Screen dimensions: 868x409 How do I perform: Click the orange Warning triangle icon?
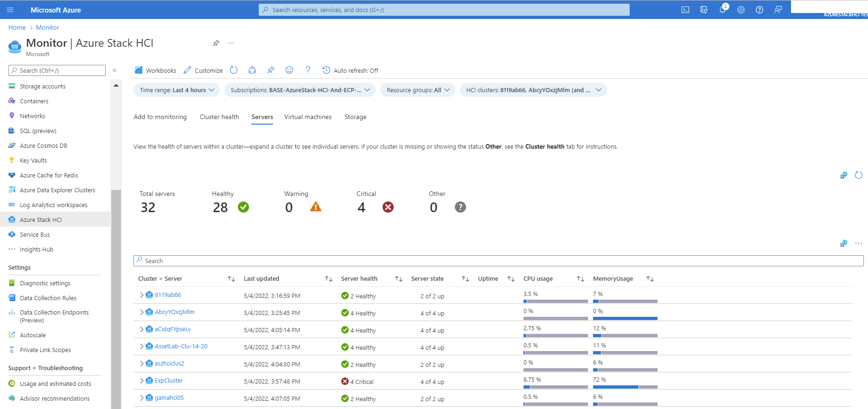pos(316,207)
